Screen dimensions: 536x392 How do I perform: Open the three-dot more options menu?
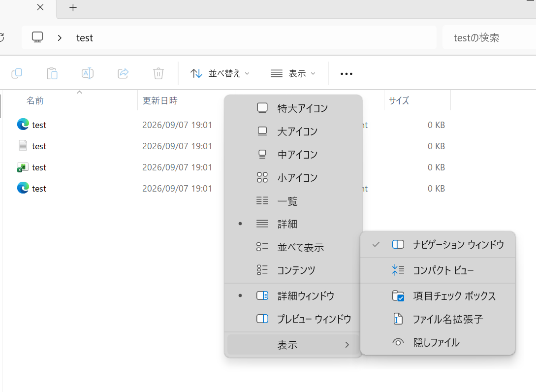(x=347, y=73)
